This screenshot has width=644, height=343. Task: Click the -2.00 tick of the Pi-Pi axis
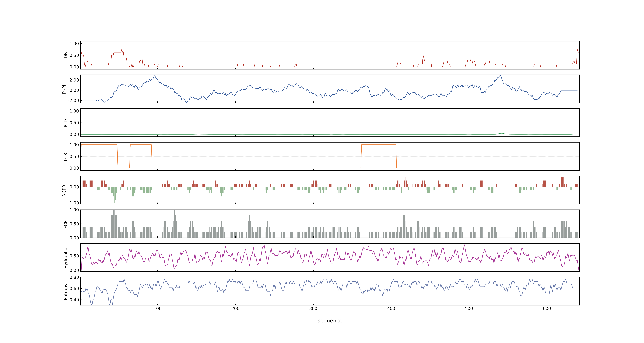click(x=73, y=101)
